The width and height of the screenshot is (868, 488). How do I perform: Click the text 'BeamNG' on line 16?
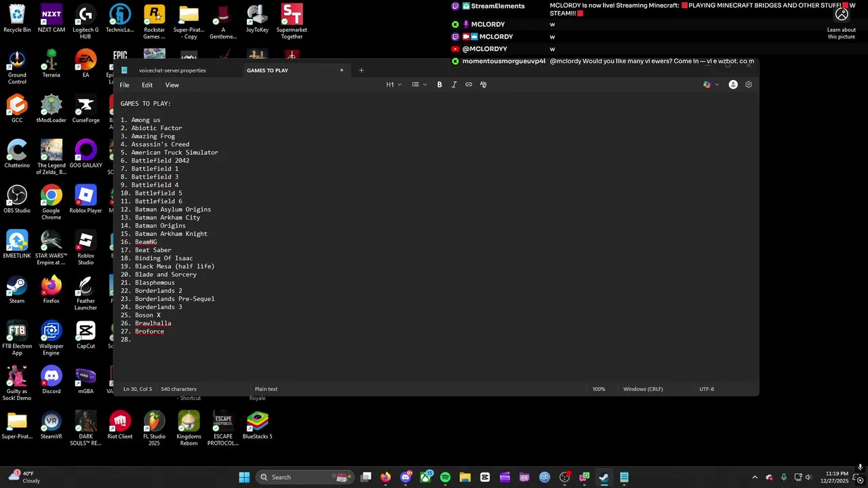pos(146,242)
